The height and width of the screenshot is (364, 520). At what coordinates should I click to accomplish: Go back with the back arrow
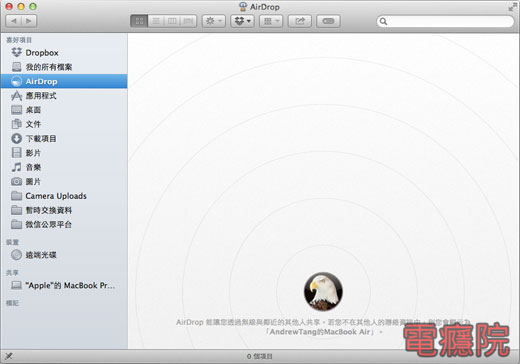point(14,21)
